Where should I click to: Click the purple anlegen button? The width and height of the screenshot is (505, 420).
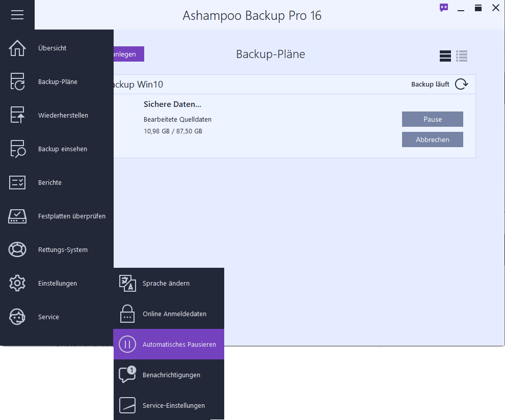pos(129,54)
